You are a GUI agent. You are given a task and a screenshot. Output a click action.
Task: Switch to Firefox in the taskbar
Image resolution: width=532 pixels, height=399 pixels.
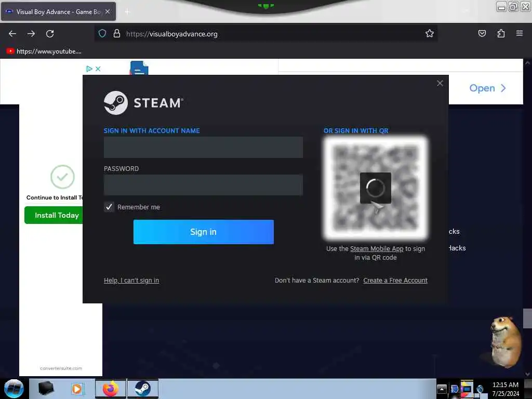pos(111,389)
